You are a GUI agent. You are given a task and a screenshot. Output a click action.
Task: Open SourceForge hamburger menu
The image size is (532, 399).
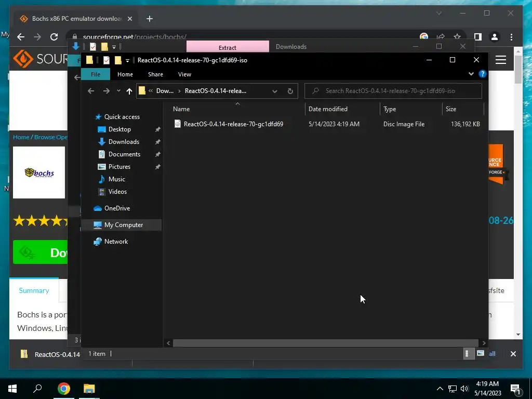point(501,60)
